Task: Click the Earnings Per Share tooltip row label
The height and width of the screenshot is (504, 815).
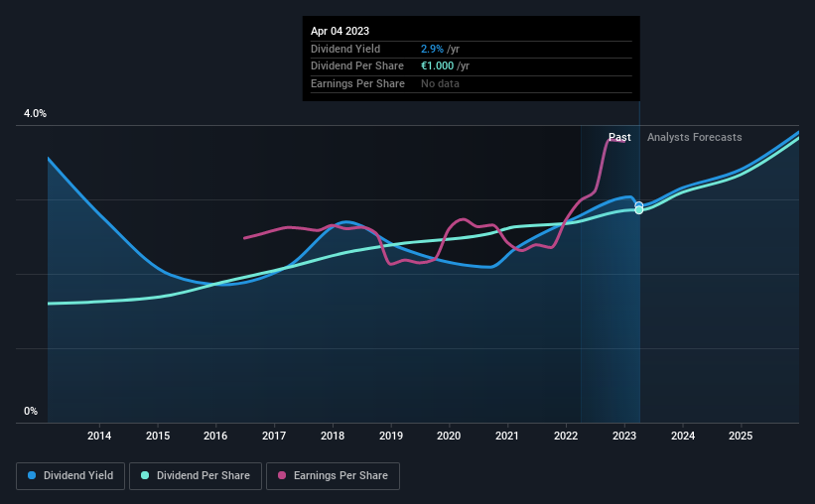Action: (x=357, y=83)
